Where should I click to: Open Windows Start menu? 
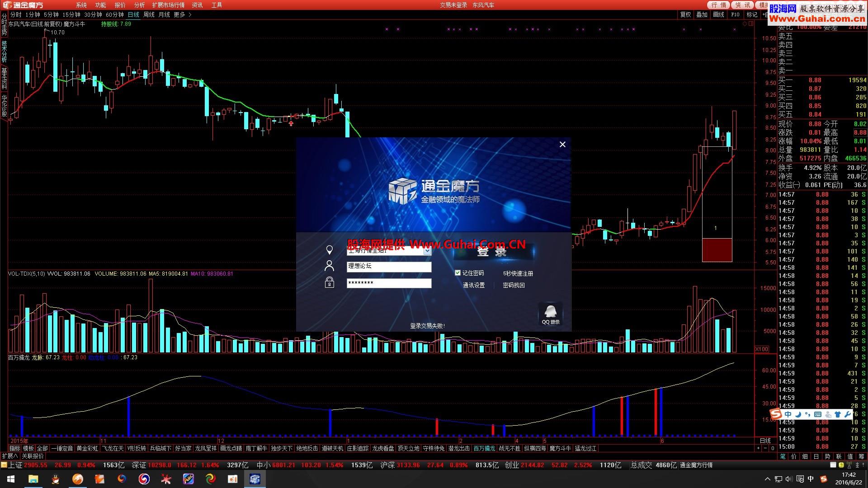tap(11, 479)
